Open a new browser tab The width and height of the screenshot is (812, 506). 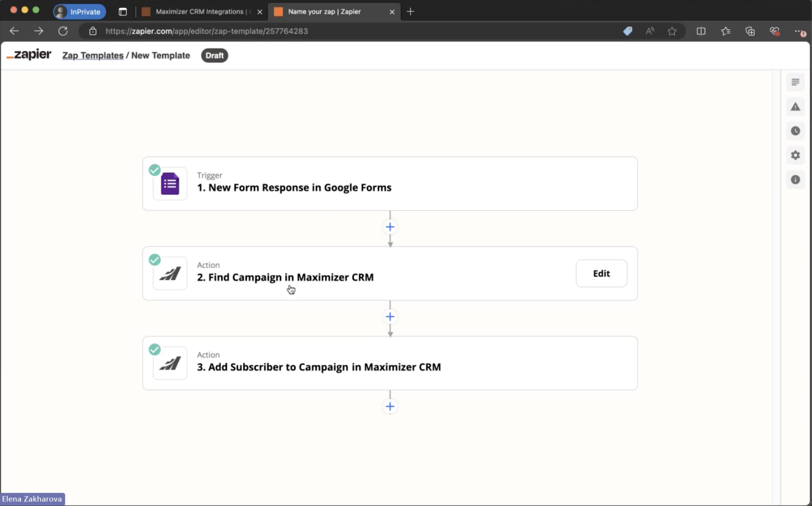pos(410,12)
